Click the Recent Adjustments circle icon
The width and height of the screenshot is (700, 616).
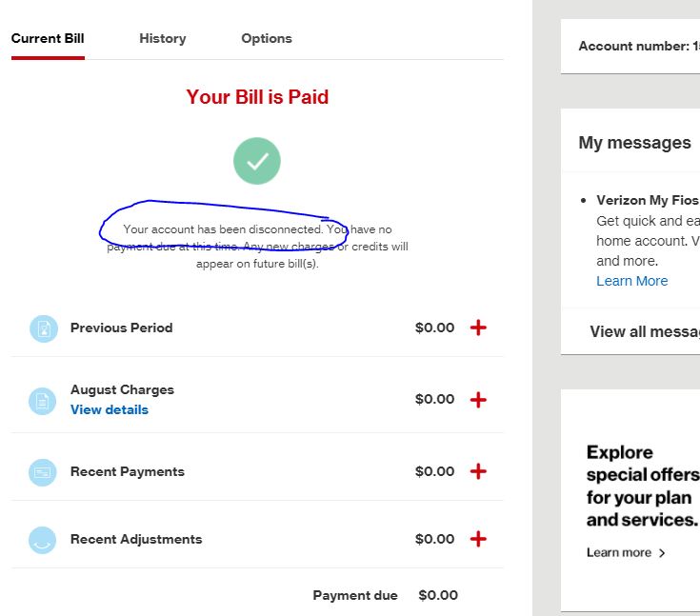[x=43, y=540]
